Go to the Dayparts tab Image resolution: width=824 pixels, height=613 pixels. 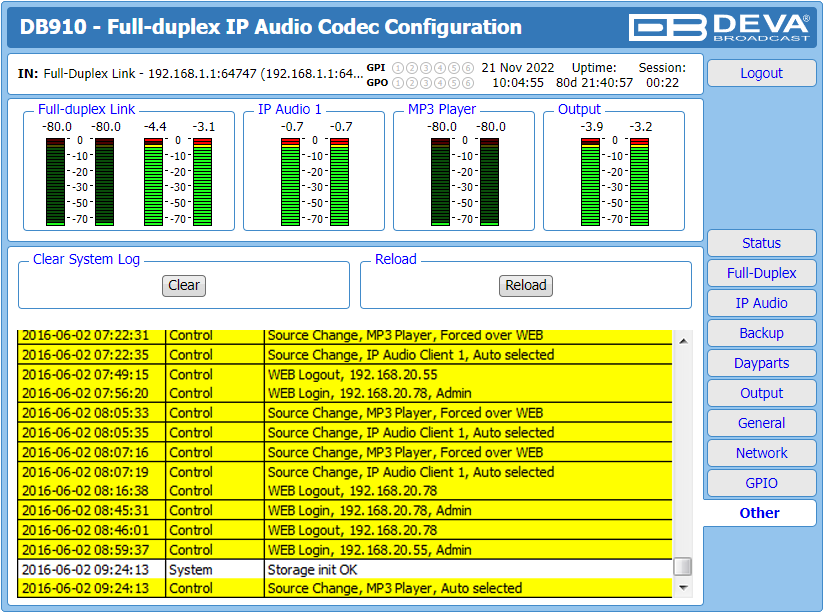click(x=761, y=363)
